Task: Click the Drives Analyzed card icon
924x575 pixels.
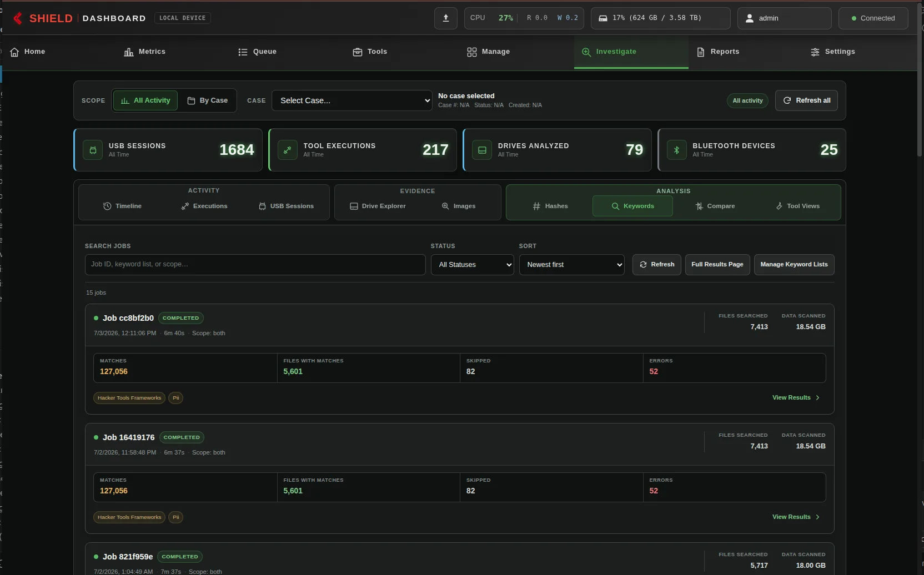Action: pyautogui.click(x=482, y=150)
